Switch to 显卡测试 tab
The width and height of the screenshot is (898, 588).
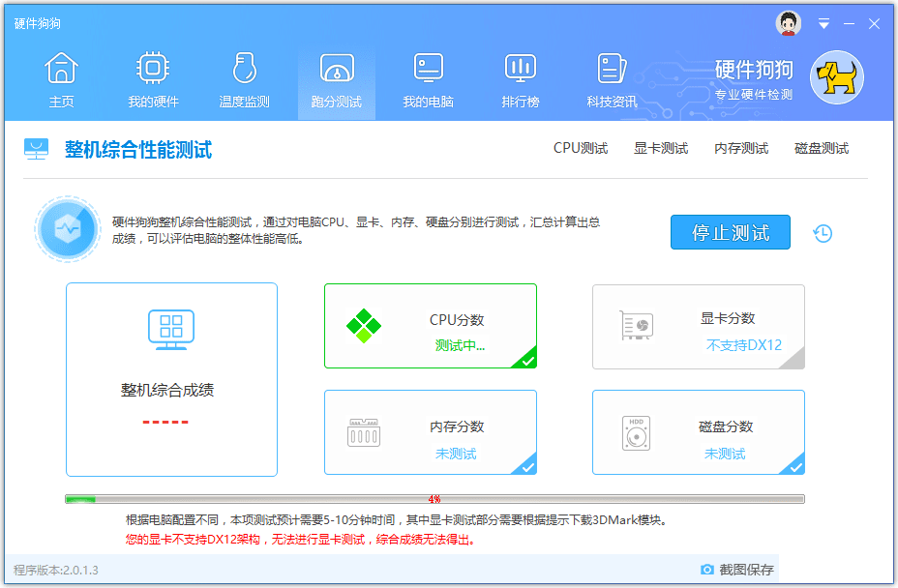click(x=660, y=148)
